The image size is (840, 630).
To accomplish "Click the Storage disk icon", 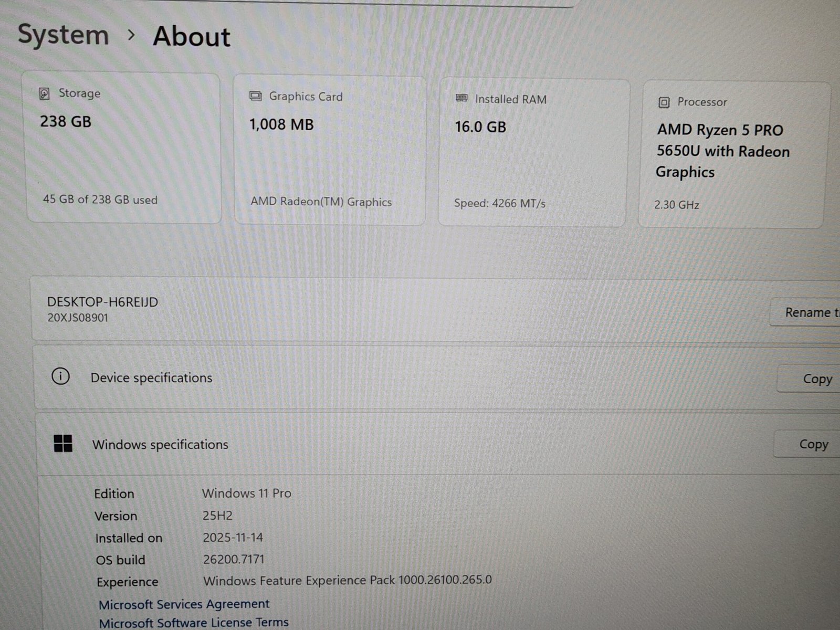I will tap(45, 94).
